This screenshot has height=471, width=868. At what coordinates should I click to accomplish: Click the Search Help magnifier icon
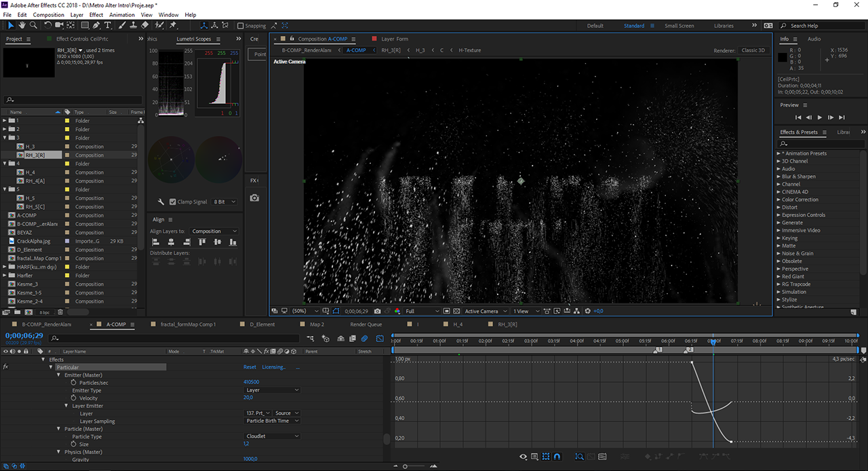click(x=783, y=26)
